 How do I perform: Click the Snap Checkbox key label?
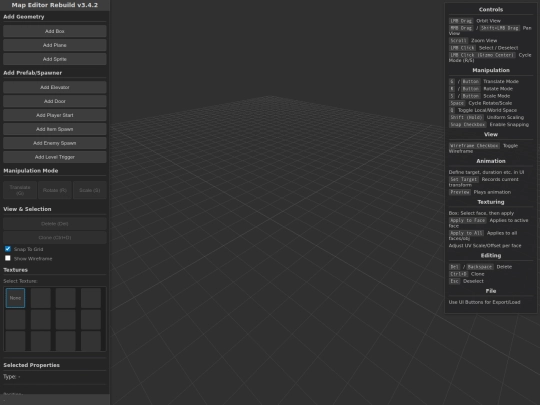(x=468, y=125)
